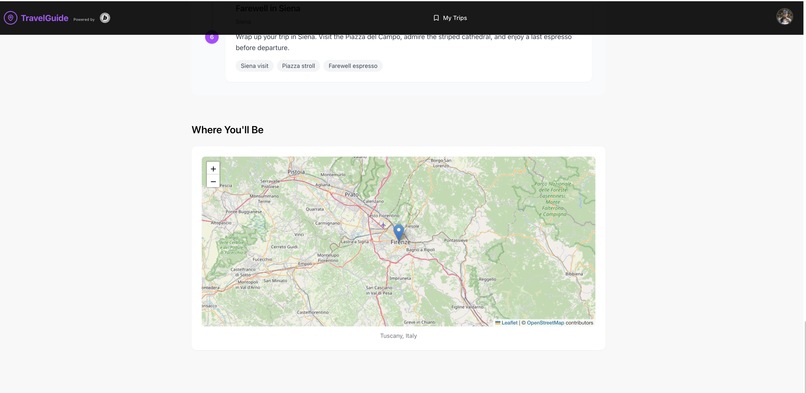Open the TravelGuide home link text
The height and width of the screenshot is (393, 806).
point(45,18)
